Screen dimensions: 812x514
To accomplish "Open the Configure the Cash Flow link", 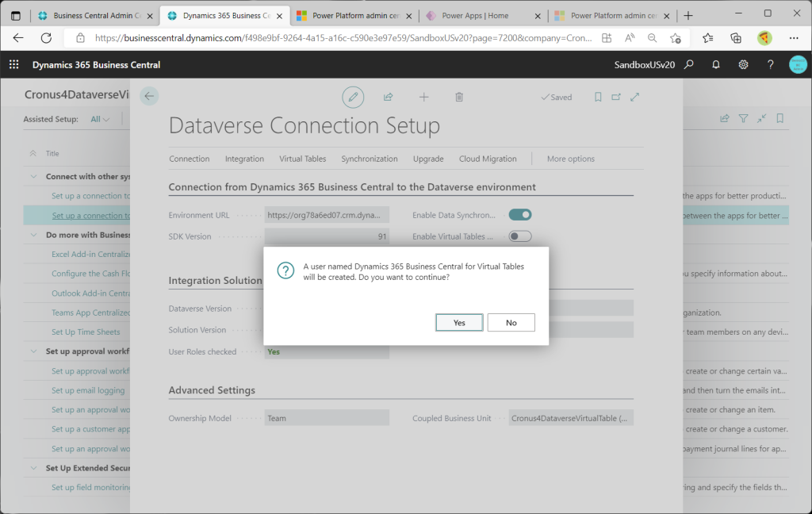I will click(90, 273).
